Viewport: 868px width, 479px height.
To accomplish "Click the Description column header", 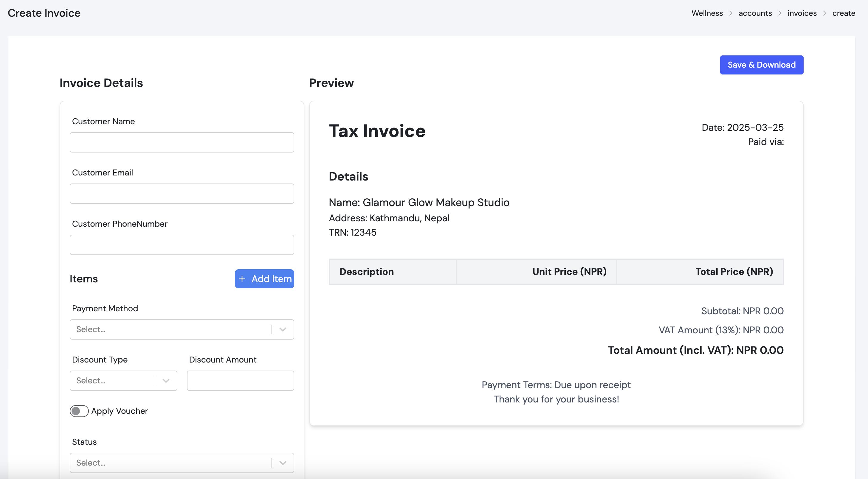I will [367, 271].
